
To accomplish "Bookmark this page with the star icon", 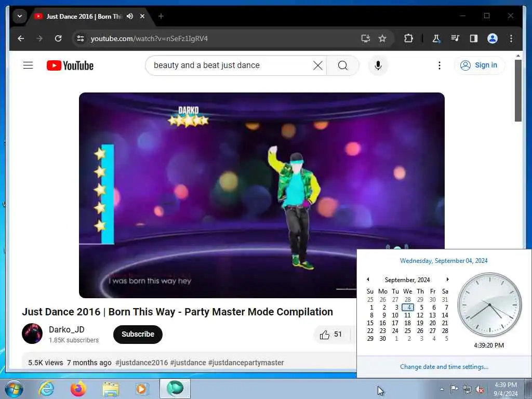I will 382,38.
